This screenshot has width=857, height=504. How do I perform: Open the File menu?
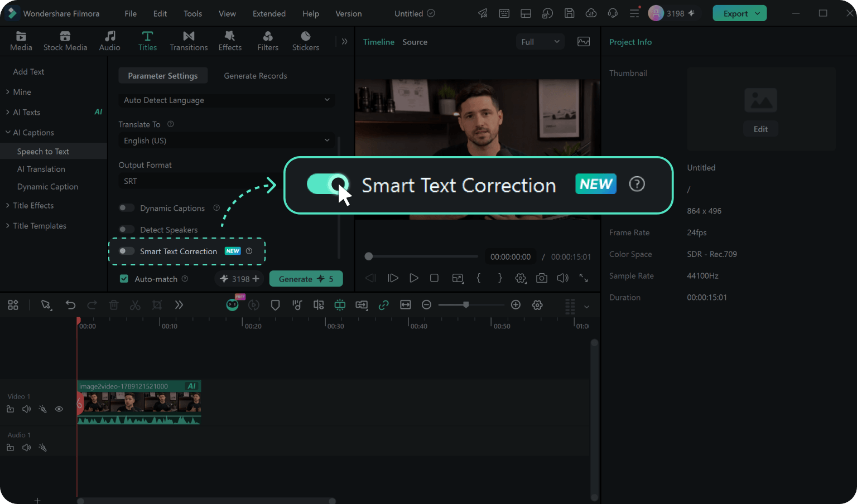(x=131, y=13)
